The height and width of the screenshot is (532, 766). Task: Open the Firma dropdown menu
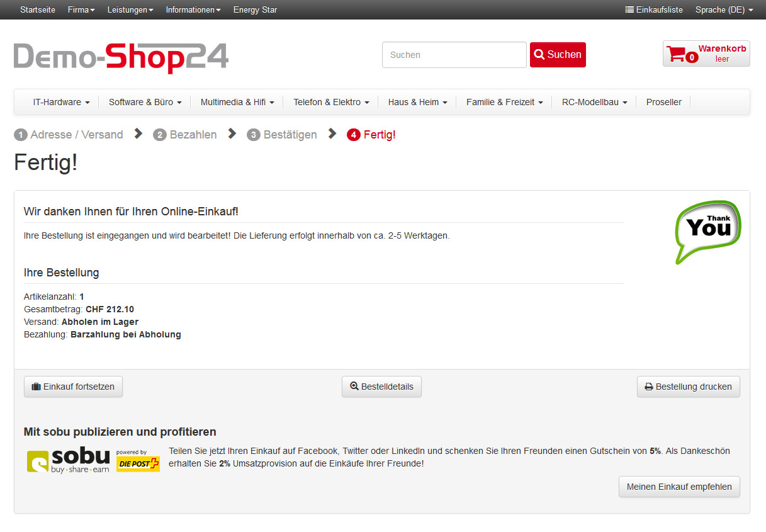pyautogui.click(x=81, y=9)
